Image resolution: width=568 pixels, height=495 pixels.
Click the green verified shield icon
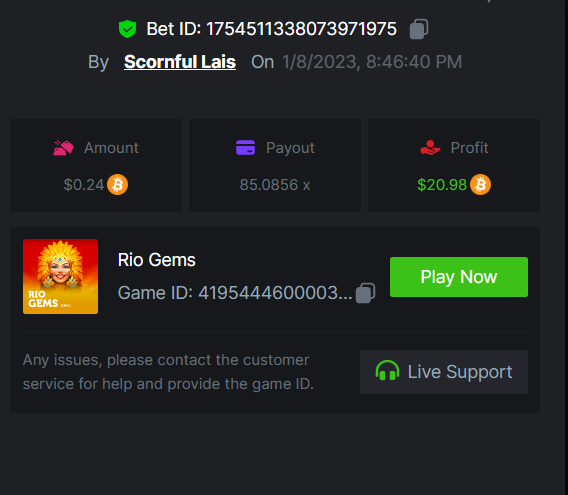[x=128, y=29]
